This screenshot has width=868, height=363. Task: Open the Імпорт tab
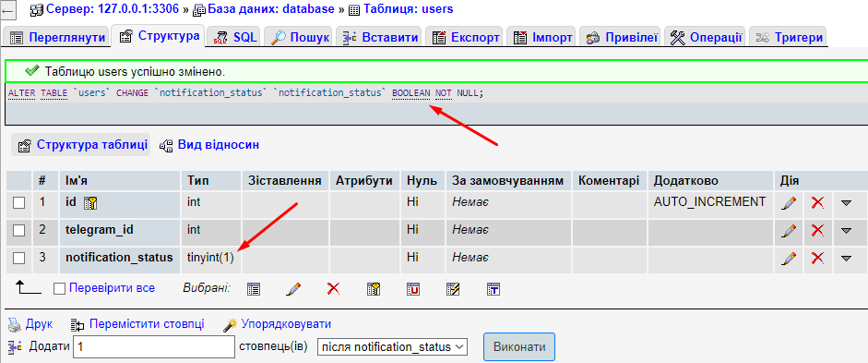pos(542,37)
